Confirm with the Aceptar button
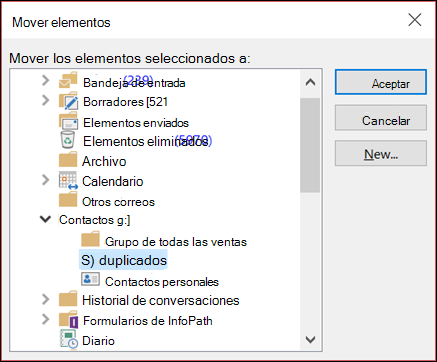 381,82
